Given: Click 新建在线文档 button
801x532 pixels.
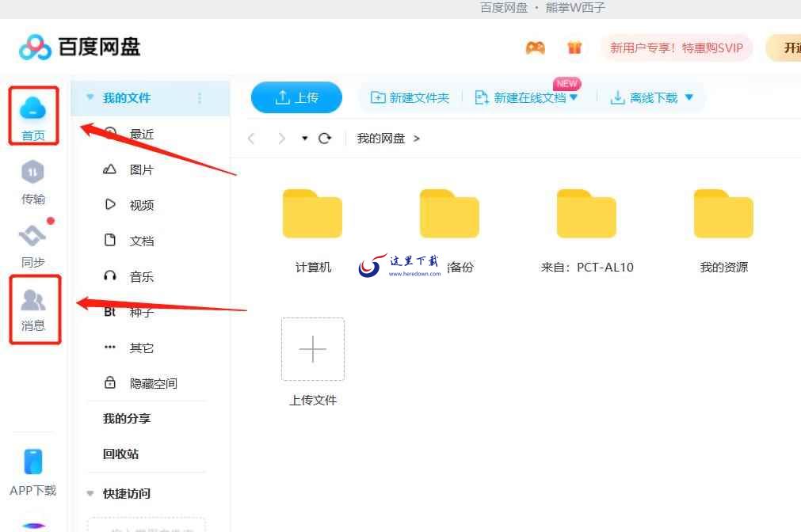Looking at the screenshot, I should (520, 97).
